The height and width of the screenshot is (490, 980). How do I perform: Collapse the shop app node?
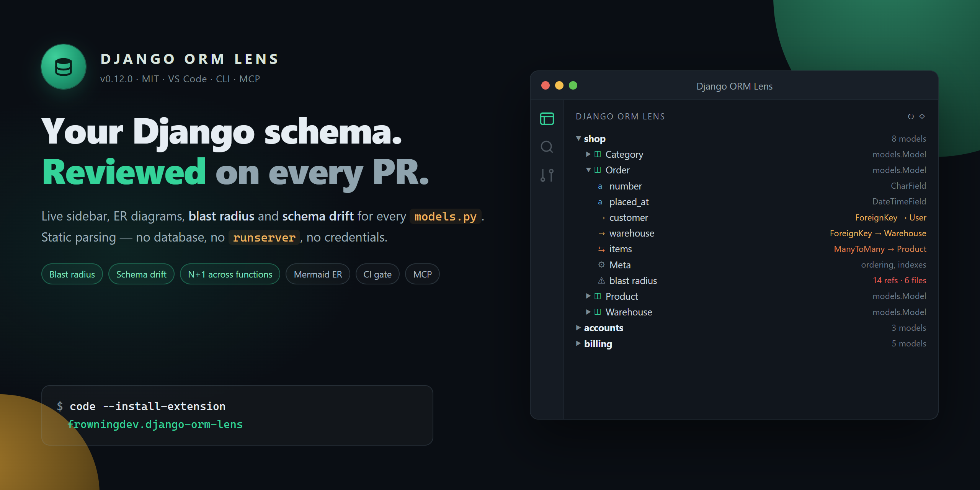pos(578,139)
